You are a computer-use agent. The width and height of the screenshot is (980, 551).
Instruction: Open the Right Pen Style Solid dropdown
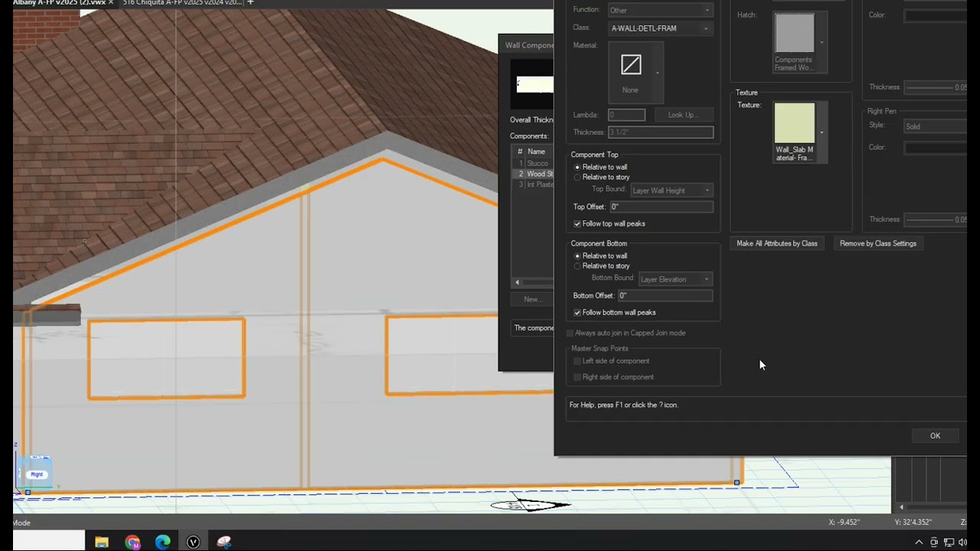pos(936,126)
